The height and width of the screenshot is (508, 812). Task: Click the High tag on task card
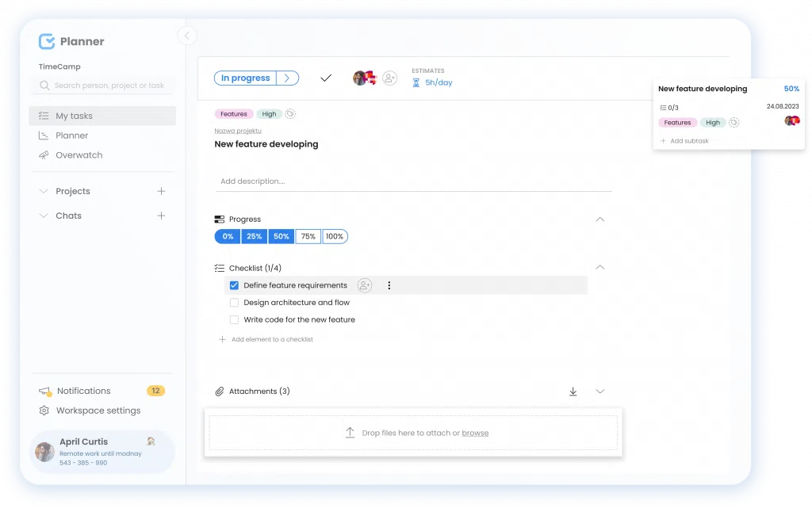click(x=713, y=123)
